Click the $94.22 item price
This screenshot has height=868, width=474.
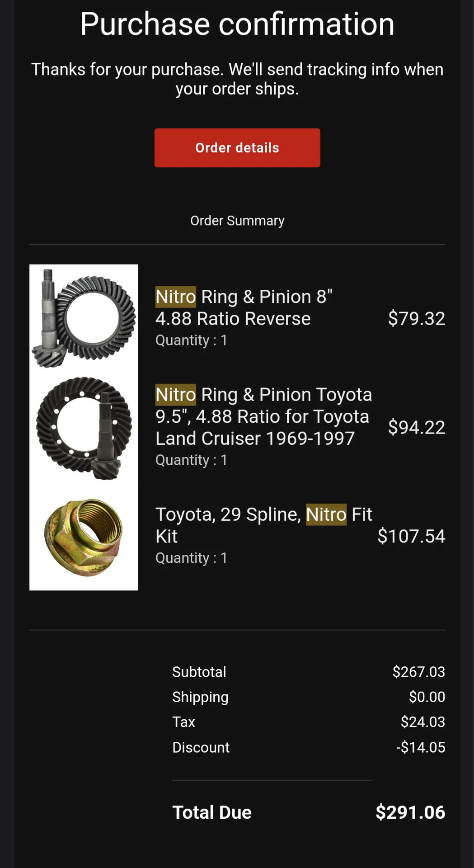pos(416,427)
